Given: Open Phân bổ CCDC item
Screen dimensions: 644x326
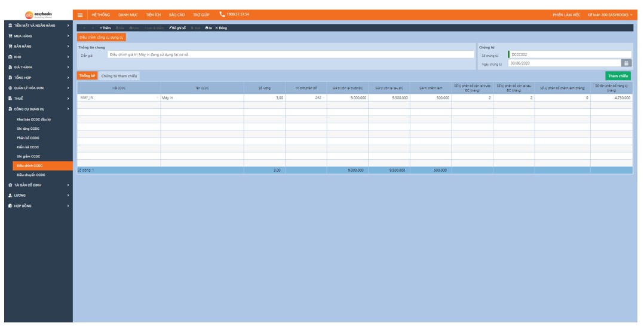Looking at the screenshot, I should pyautogui.click(x=28, y=138).
